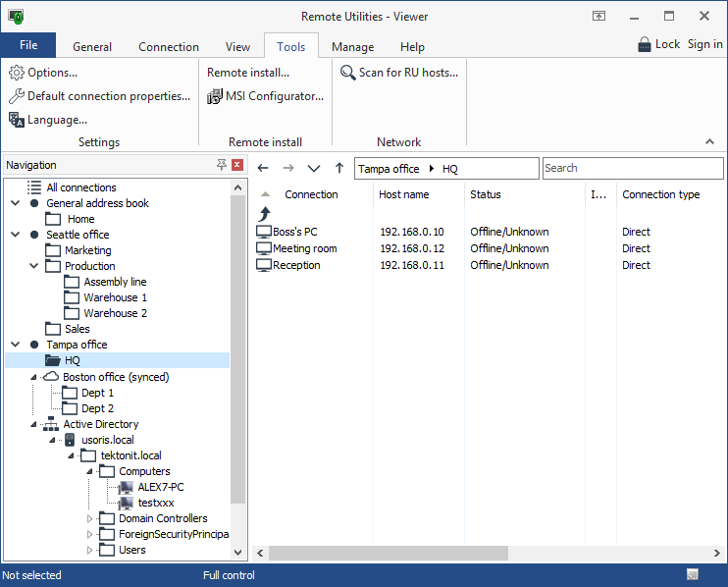Click Active Directory network icon
The width and height of the screenshot is (728, 587).
click(50, 424)
